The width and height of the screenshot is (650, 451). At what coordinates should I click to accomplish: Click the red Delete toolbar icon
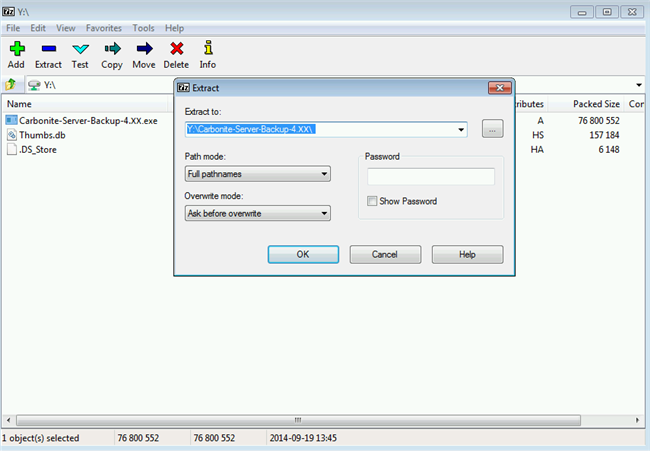point(177,49)
